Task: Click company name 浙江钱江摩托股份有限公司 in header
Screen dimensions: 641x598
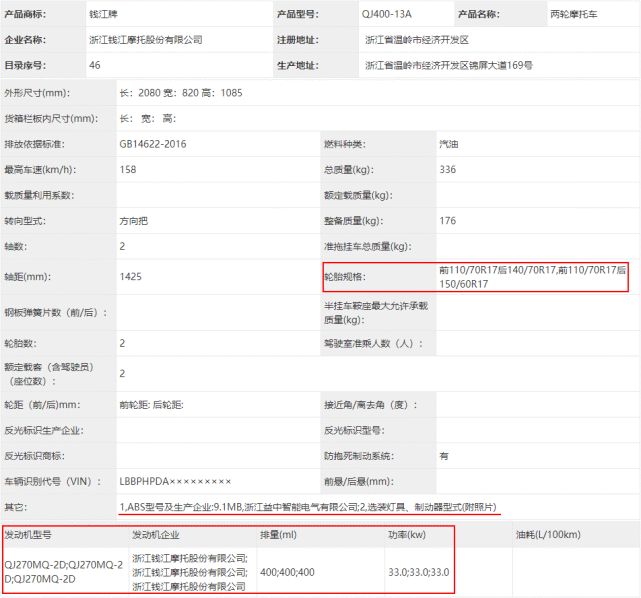Action: coord(146,40)
